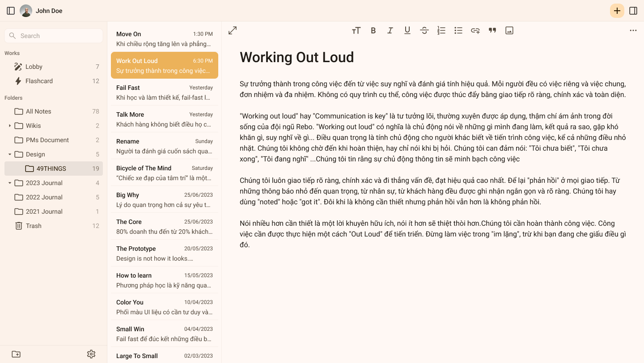
Task: Collapse the 2023 Journal folder
Action: point(10,183)
